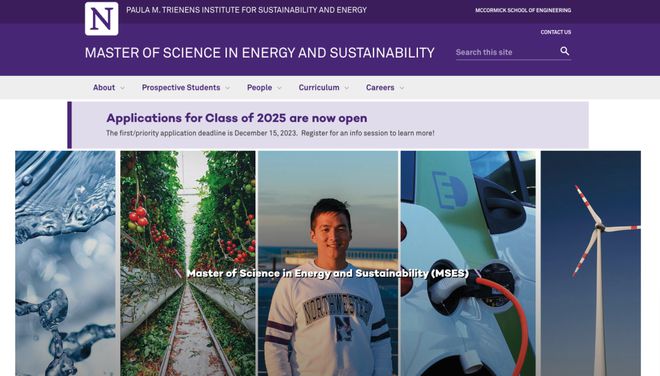The image size is (660, 376).
Task: Expand the About menu chevron
Action: coord(122,88)
